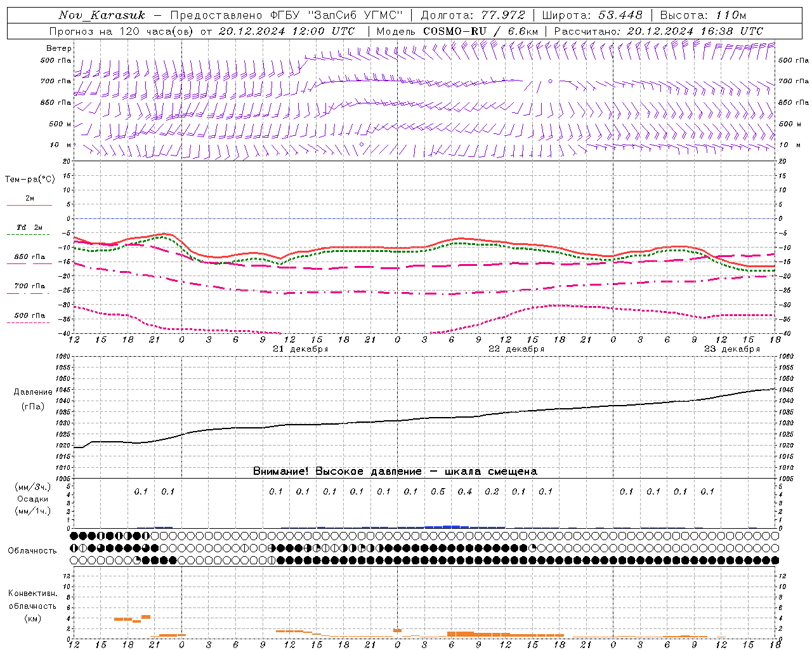Click the line sample under "Td 2м" legend
812x650 pixels.
point(29,235)
